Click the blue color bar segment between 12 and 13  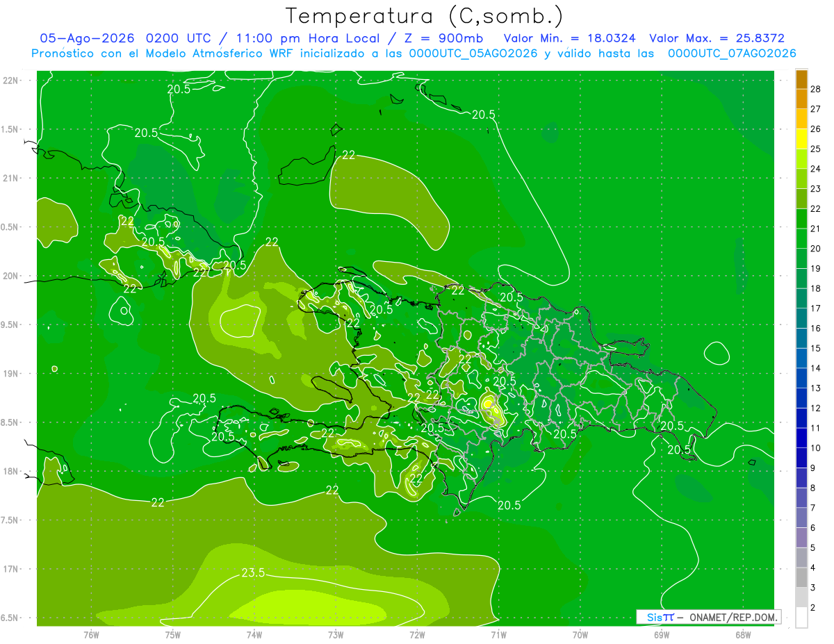[x=801, y=398]
